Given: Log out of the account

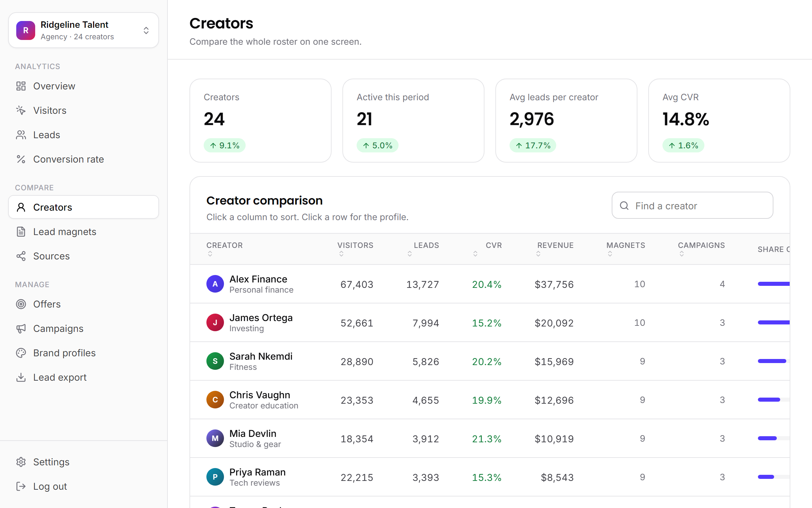Looking at the screenshot, I should [x=84, y=486].
